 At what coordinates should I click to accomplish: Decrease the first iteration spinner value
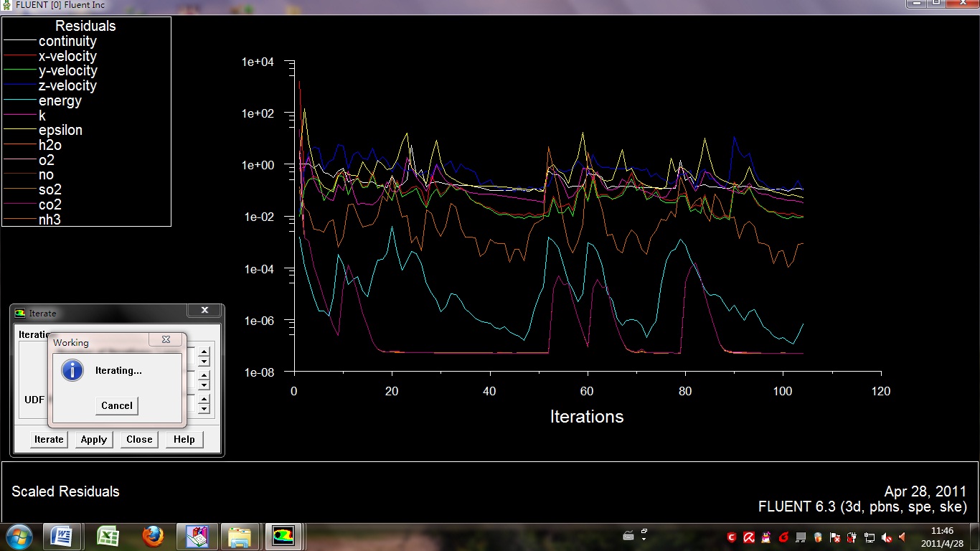point(204,361)
